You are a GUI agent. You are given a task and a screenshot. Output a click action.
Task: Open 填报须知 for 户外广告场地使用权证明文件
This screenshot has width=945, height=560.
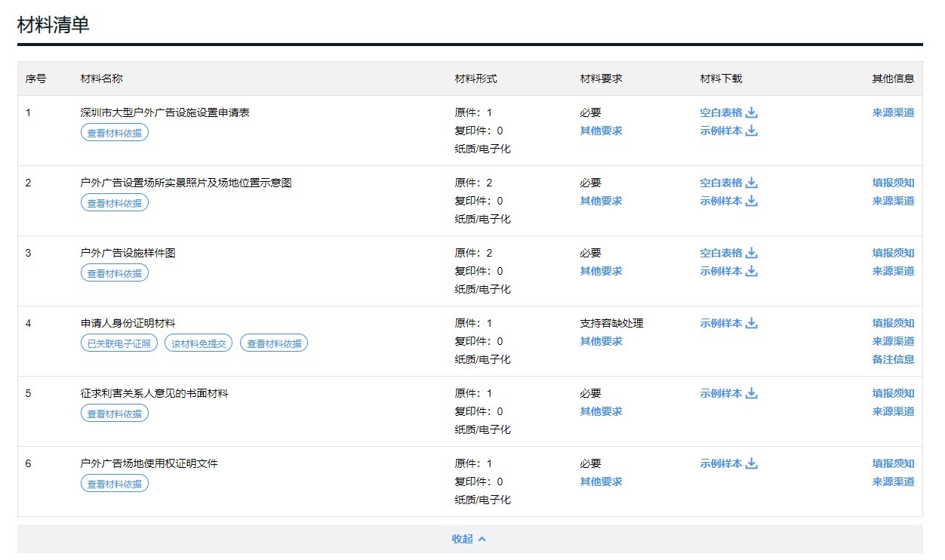tap(892, 463)
